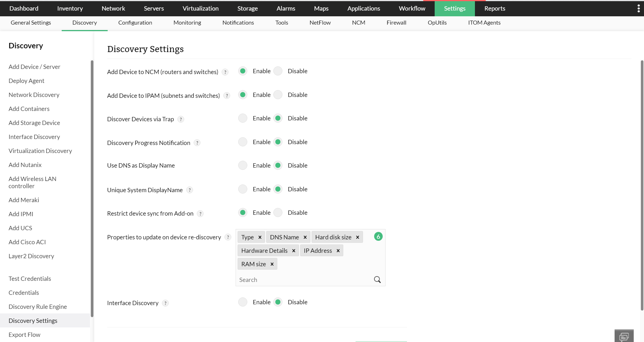Remove the IP Address property tag

(x=338, y=250)
